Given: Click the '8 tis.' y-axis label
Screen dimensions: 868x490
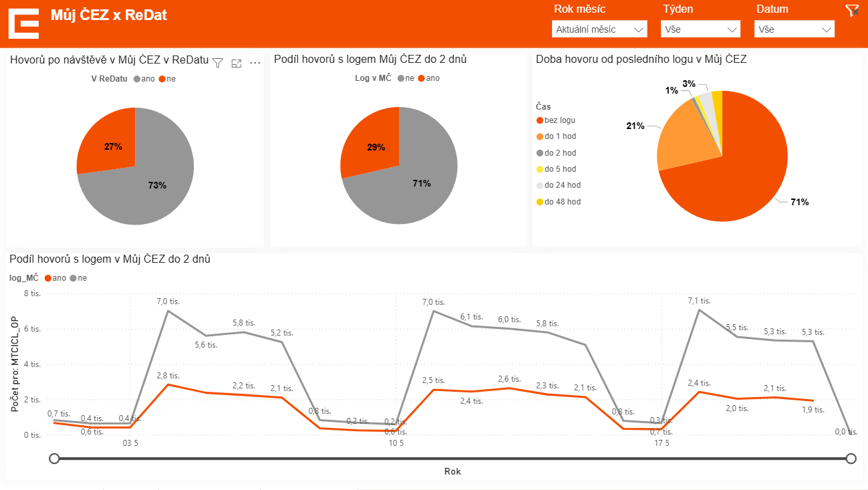Looking at the screenshot, I should point(33,293).
